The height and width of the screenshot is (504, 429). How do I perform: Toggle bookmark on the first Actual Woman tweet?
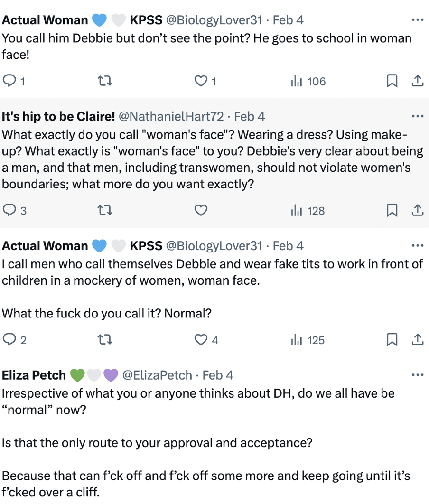392,81
